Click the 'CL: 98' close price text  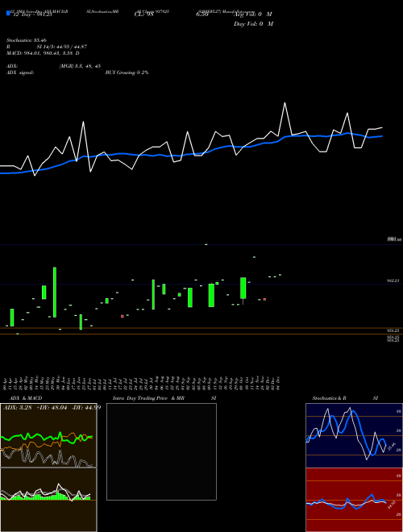coord(143,15)
